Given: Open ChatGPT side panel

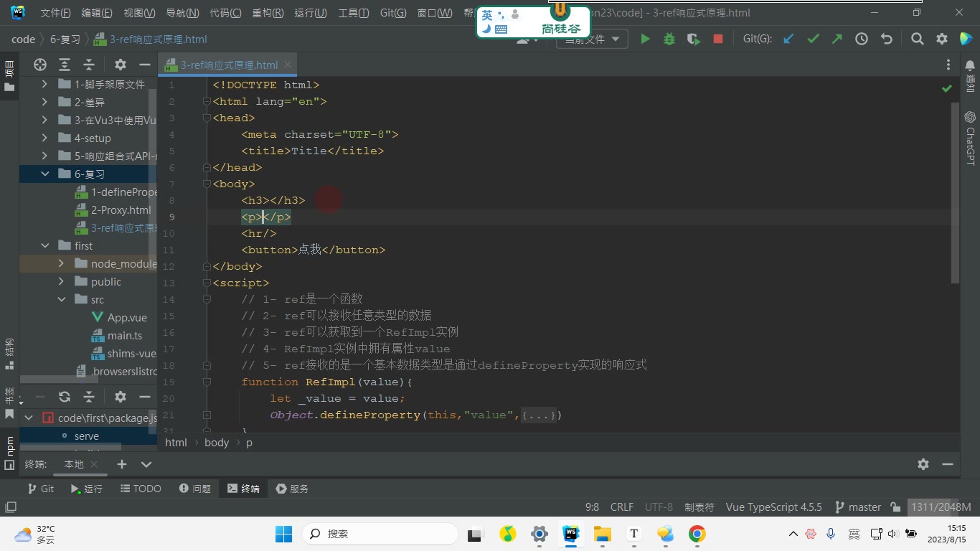Looking at the screenshot, I should (x=970, y=138).
